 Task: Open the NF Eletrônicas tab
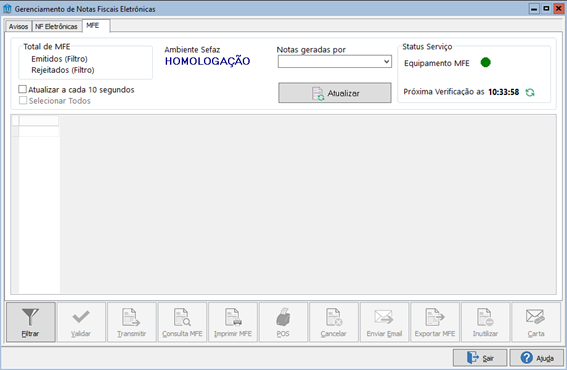56,26
